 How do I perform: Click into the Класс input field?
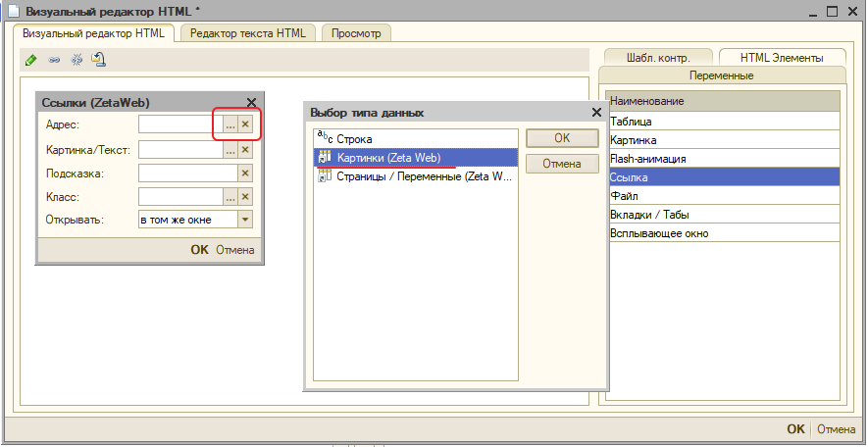pos(181,196)
